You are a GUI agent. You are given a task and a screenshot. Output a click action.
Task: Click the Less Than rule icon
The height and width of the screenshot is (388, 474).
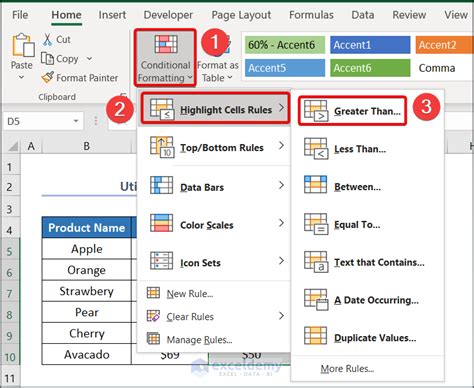tap(316, 148)
